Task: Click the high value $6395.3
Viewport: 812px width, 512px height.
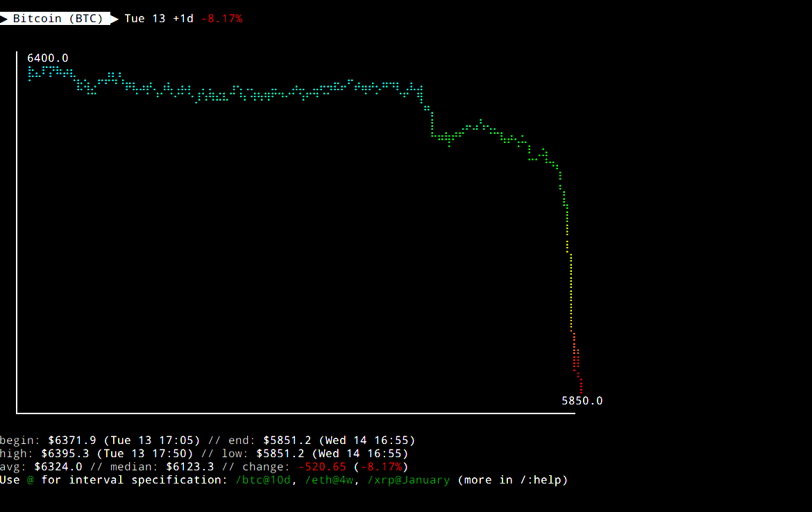Action: coord(65,454)
